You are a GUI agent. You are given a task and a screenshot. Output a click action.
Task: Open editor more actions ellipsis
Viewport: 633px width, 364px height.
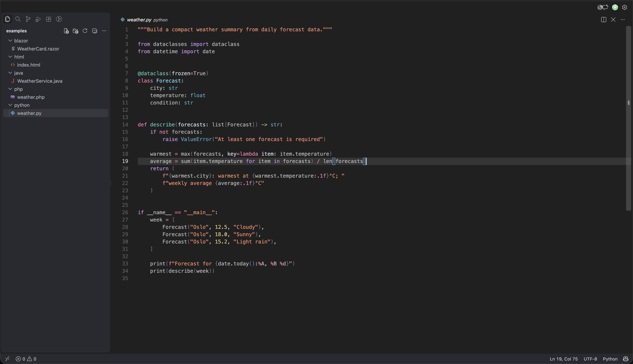(623, 20)
